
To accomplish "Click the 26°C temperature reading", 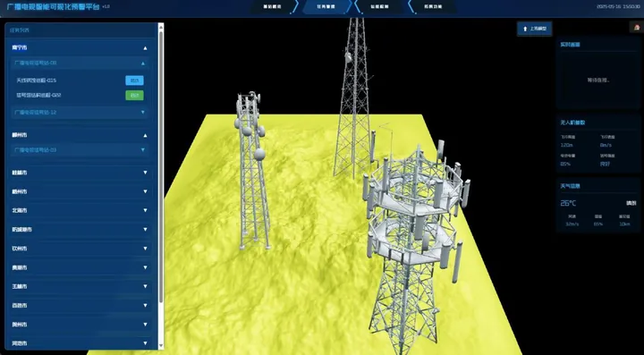I will 568,203.
